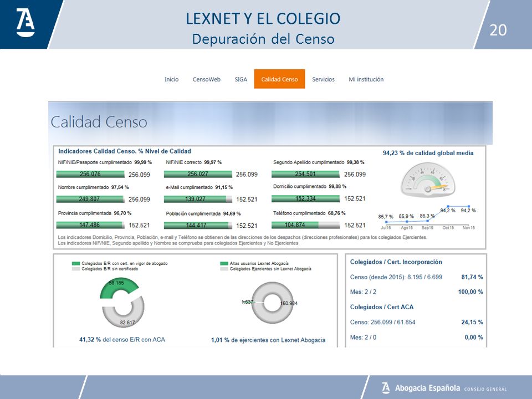Click the 85,7 % trend value label
The image size is (532, 399).
coord(386,217)
